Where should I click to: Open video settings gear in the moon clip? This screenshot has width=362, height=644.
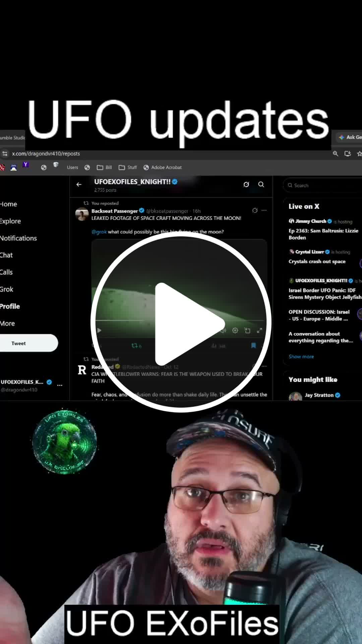(235, 330)
